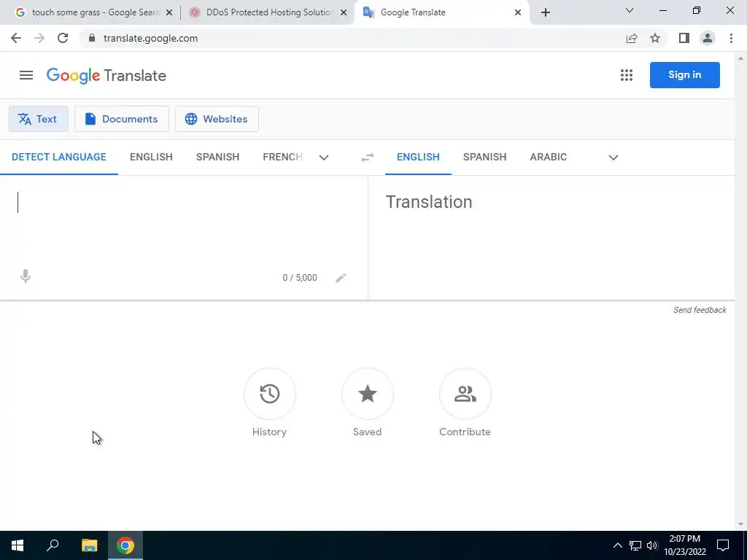747x560 pixels.
Task: Open the taskbar clock and date
Action: click(x=684, y=545)
